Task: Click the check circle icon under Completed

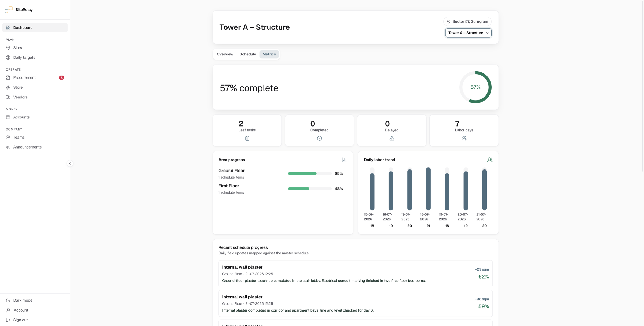Action: pyautogui.click(x=319, y=138)
